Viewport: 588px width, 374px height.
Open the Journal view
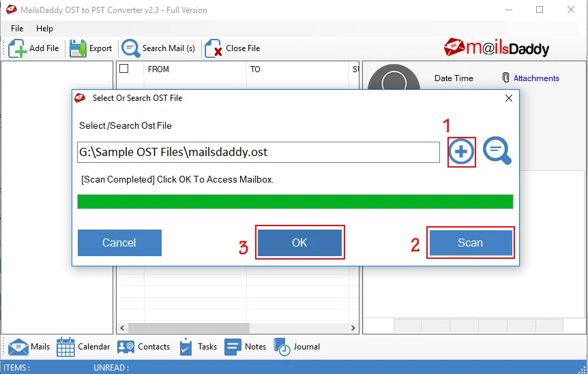(x=282, y=347)
